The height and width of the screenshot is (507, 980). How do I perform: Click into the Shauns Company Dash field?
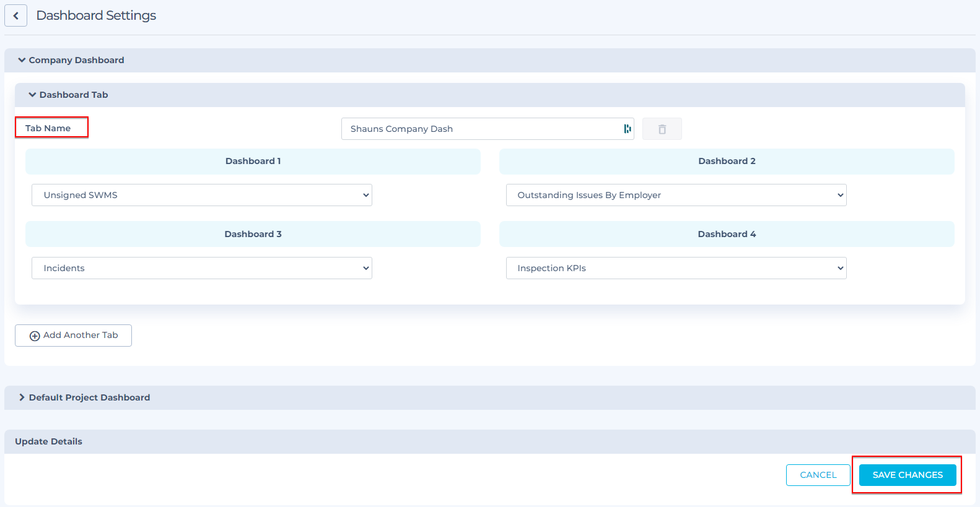[483, 129]
